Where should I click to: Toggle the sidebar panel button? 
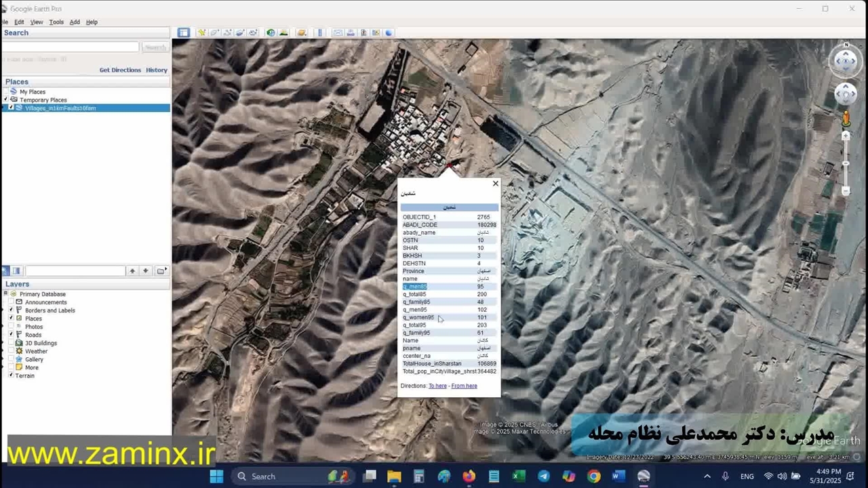click(183, 33)
